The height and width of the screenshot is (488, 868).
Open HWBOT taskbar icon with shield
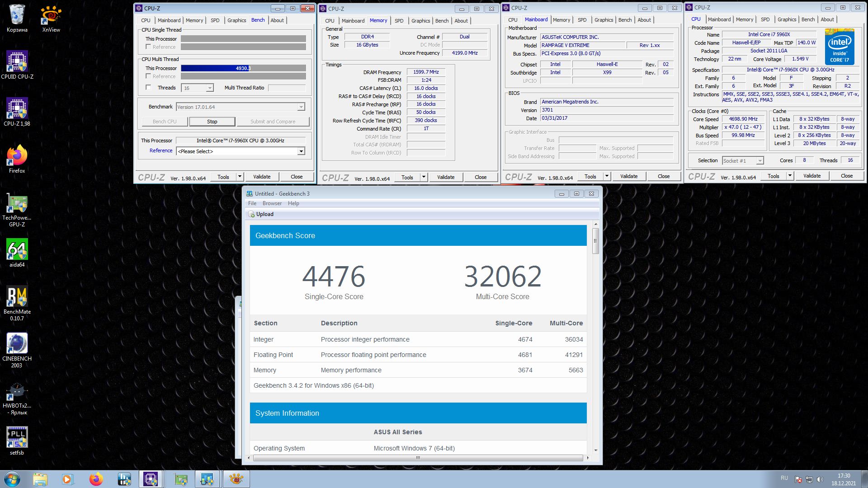124,479
